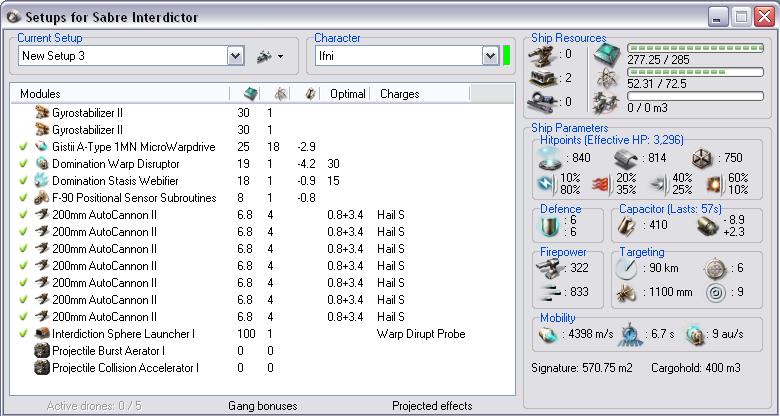Click the powergrid usage bar 52.31 / 72.5
Viewport: 780px width, 416px height.
[695, 72]
